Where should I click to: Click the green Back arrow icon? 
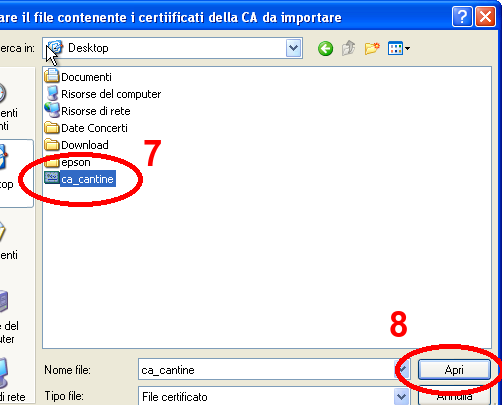pos(325,49)
